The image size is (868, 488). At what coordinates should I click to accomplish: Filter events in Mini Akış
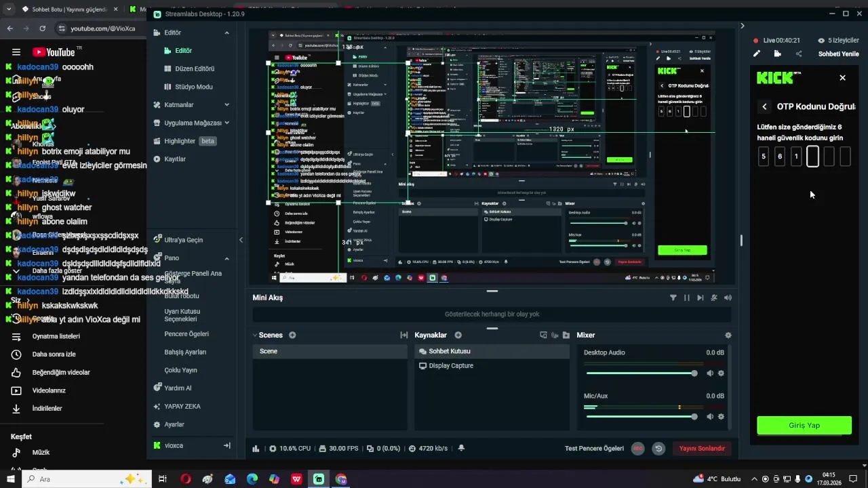[x=673, y=298]
